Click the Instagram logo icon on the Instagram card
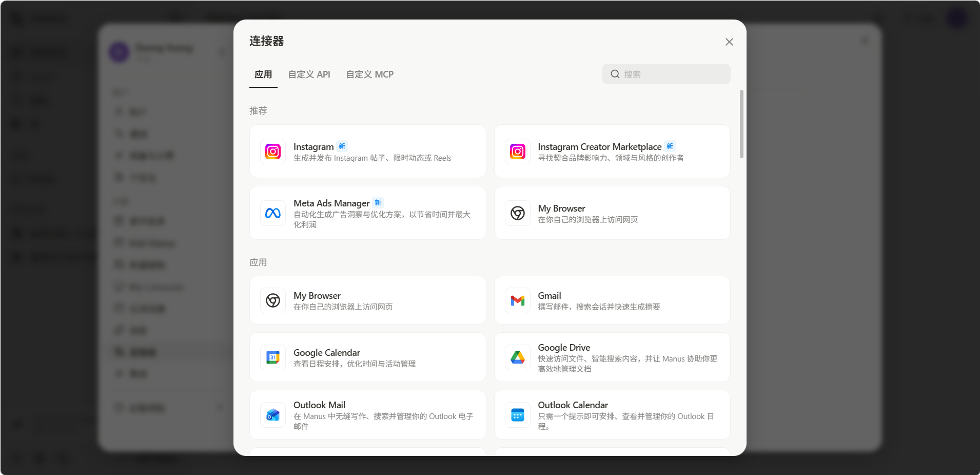980x475 pixels. point(273,151)
